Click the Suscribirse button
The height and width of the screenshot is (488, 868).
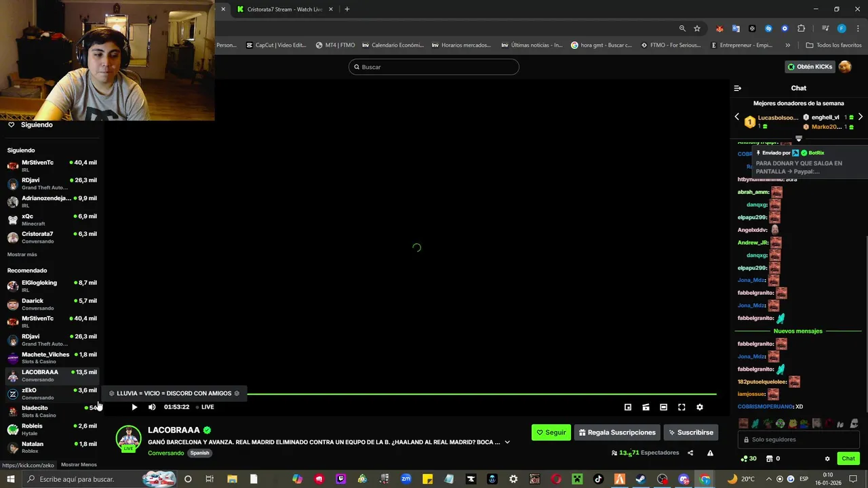tap(691, 432)
